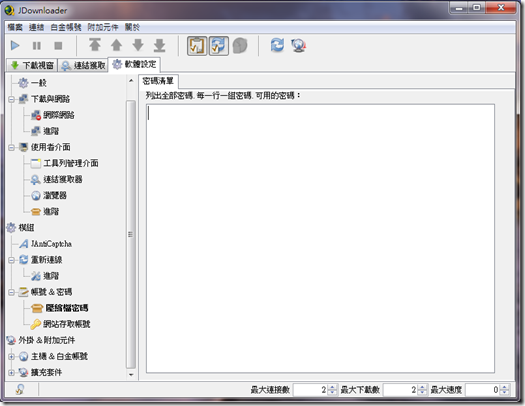The height and width of the screenshot is (406, 525).
Task: Click the tree scrollbar up arrow
Action: pyautogui.click(x=131, y=80)
